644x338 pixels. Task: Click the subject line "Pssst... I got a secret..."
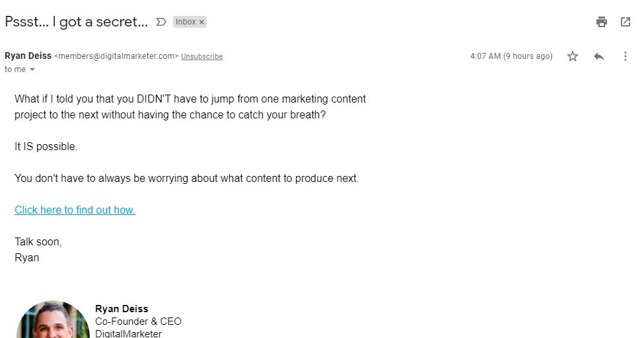(76, 22)
